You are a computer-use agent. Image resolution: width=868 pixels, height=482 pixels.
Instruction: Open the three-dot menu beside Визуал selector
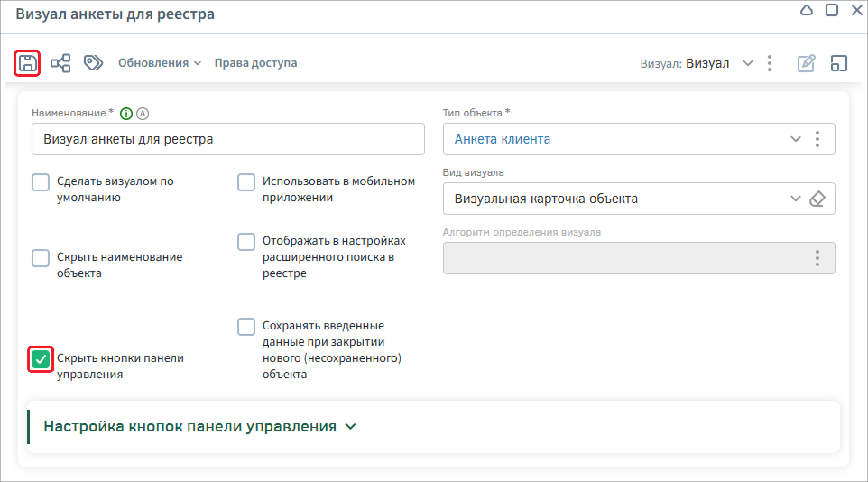(x=770, y=63)
